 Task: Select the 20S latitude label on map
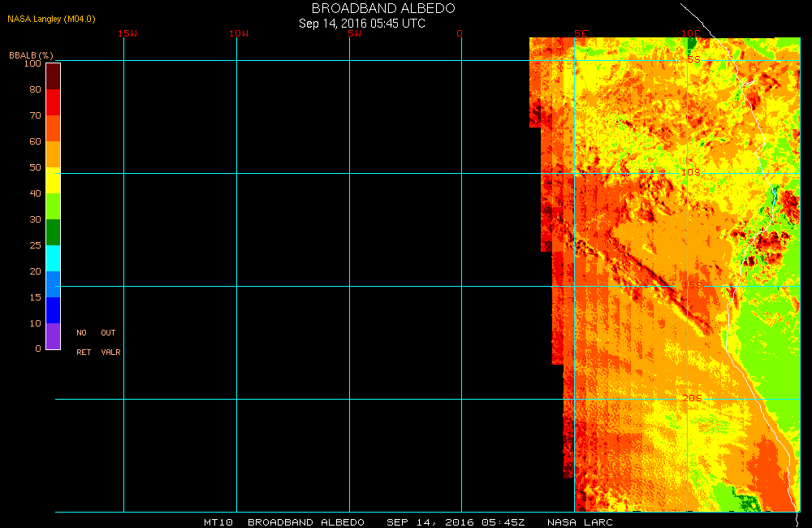tap(691, 398)
